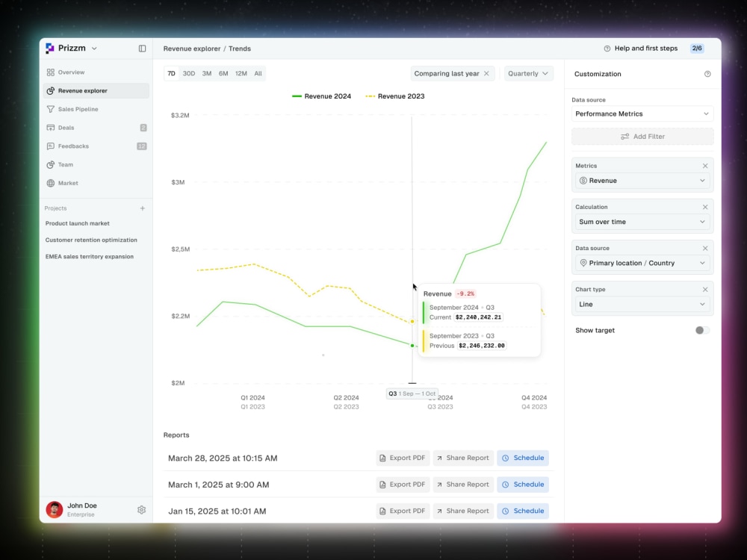
Task: Click the Deals count badge 2
Action: tap(143, 128)
